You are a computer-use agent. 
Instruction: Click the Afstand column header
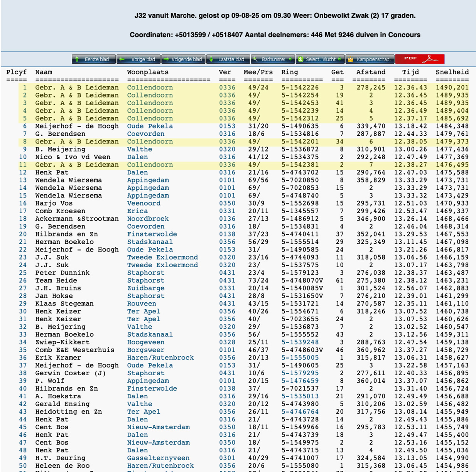[x=371, y=72]
